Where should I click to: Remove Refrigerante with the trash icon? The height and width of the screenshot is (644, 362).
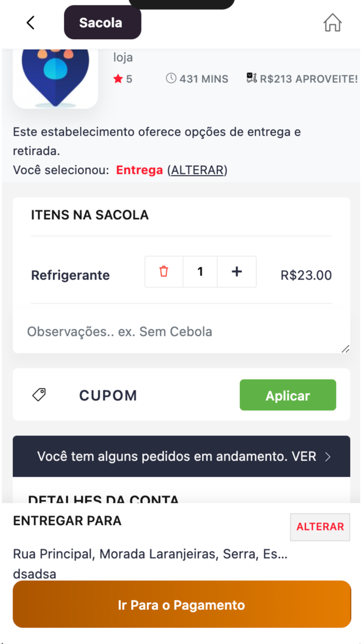[x=163, y=271]
